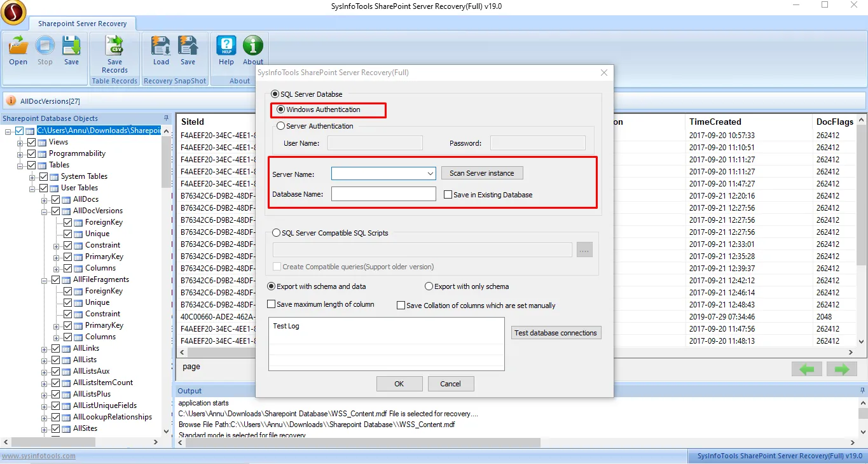Click the SysInfoTools application logo

[x=13, y=11]
